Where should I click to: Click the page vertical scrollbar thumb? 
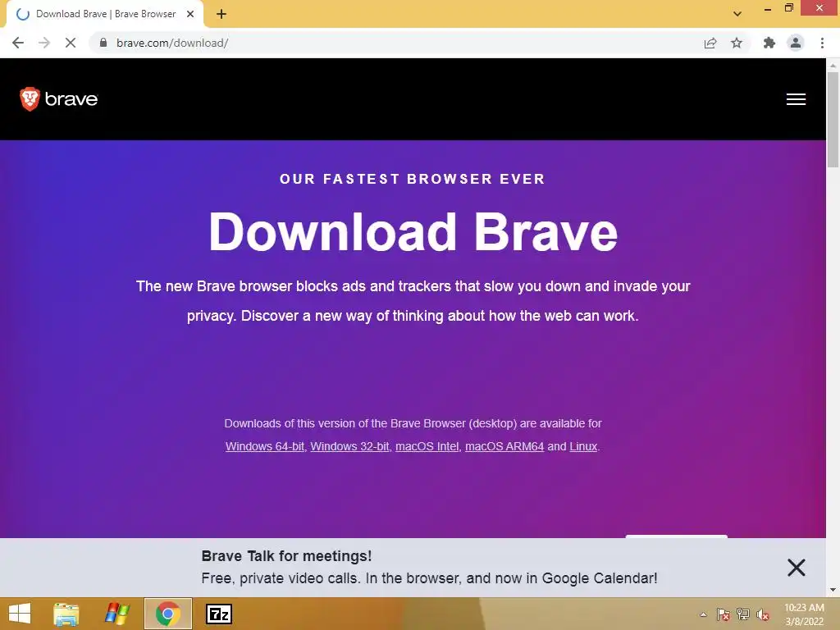(833, 120)
